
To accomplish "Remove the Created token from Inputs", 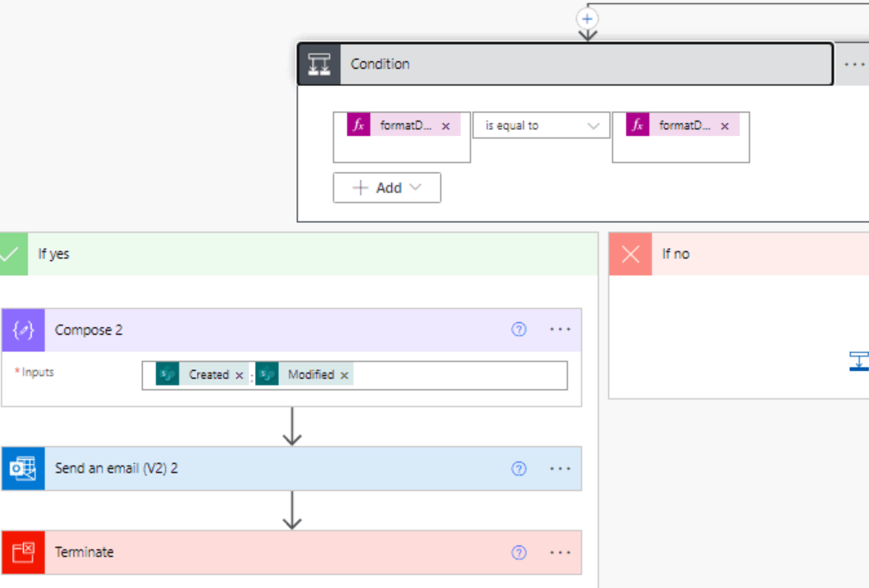I will point(239,375).
